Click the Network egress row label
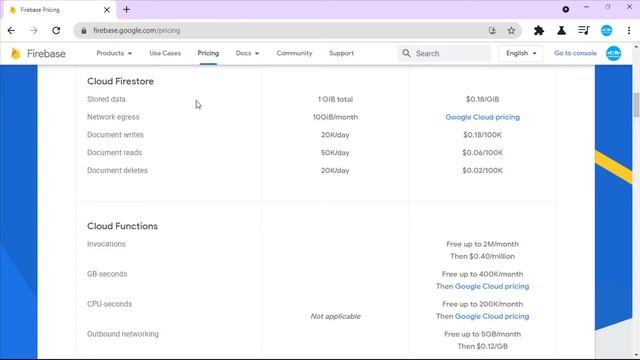 pyautogui.click(x=113, y=117)
